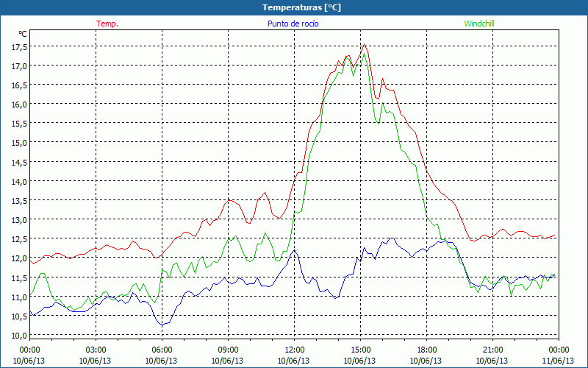
Task: Click the 09:00 time axis label
Action: (x=228, y=350)
